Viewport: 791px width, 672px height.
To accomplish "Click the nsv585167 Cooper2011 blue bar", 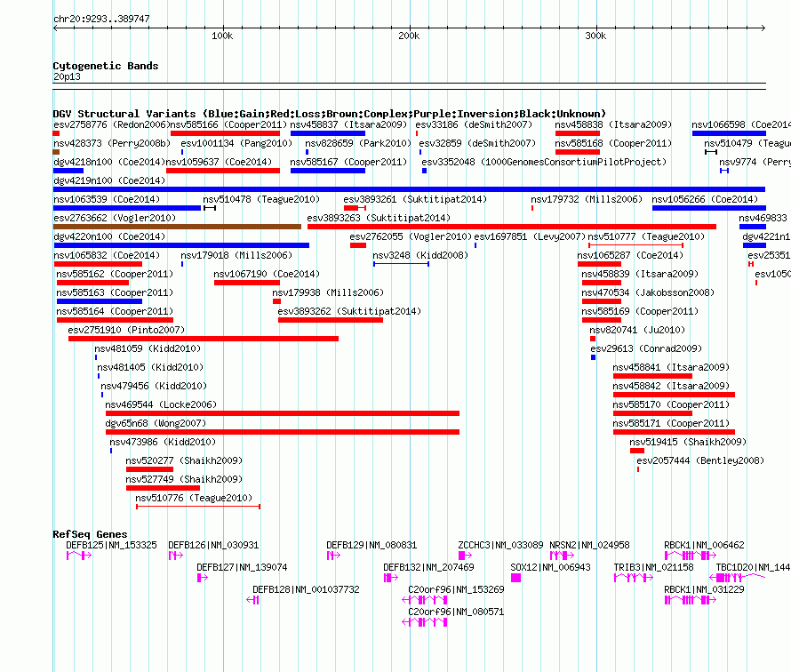I will (328, 171).
